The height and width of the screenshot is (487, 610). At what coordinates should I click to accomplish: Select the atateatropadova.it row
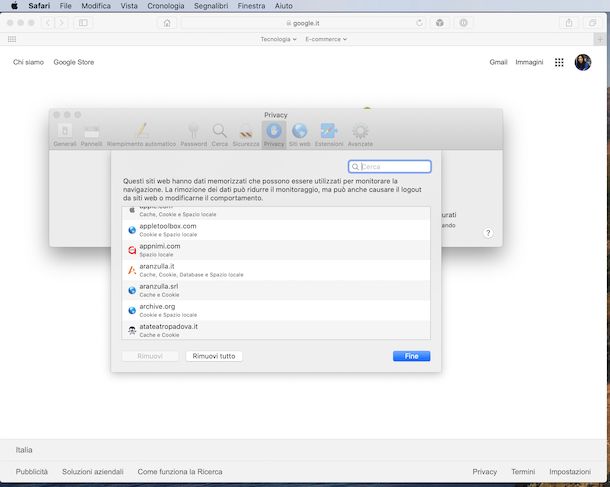[276, 330]
